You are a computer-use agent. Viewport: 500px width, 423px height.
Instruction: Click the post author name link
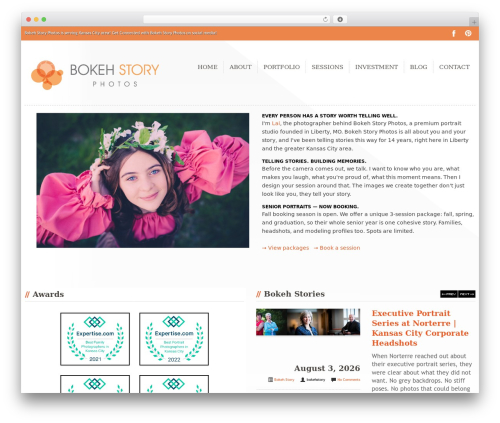[316, 380]
